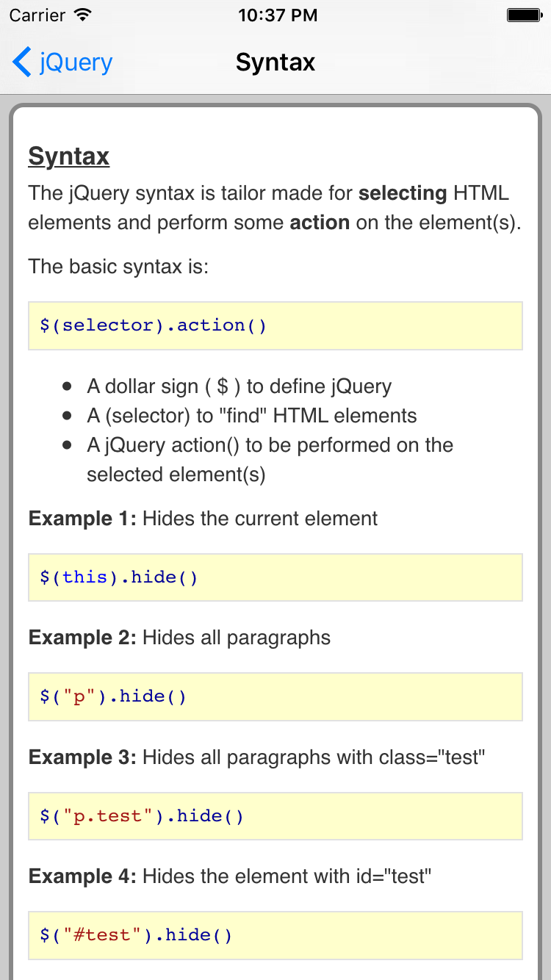Tap the back chevron arrow

22,62
